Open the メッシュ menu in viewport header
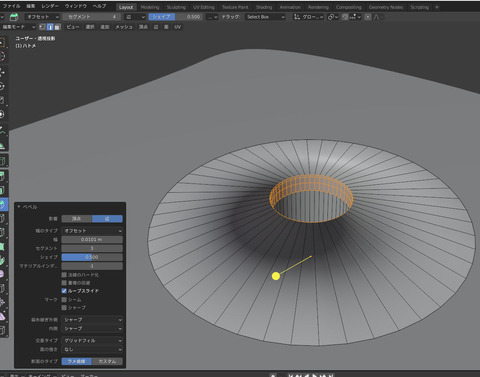This screenshot has height=377, width=480. tap(124, 27)
